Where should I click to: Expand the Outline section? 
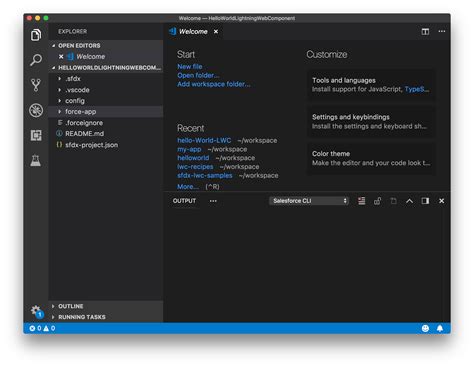(53, 306)
